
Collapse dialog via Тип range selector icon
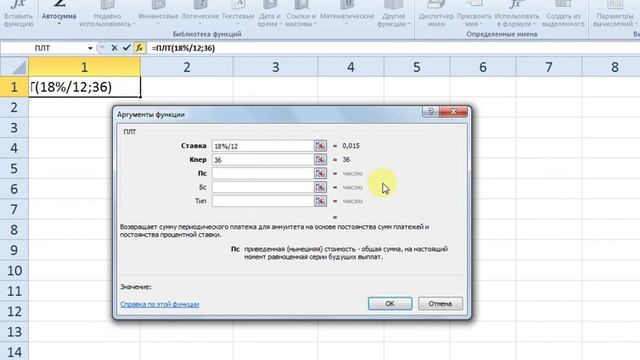click(320, 201)
